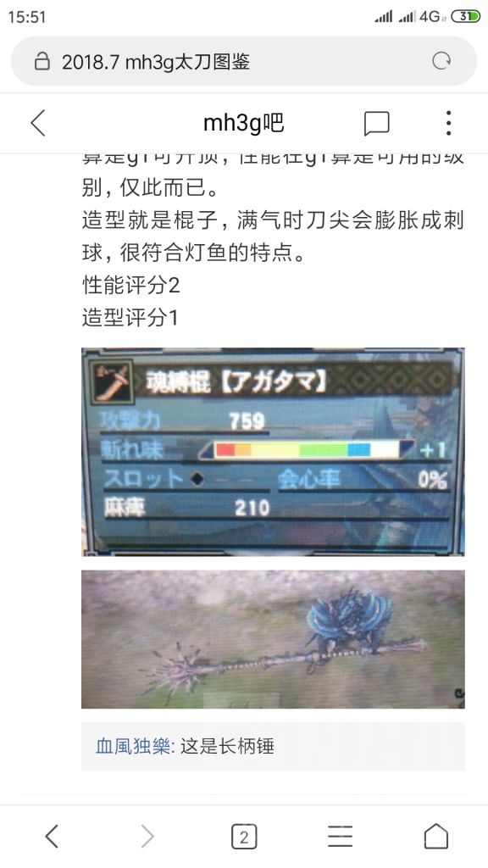Tap the reload icon in address bar
The width and height of the screenshot is (488, 868).
click(441, 61)
